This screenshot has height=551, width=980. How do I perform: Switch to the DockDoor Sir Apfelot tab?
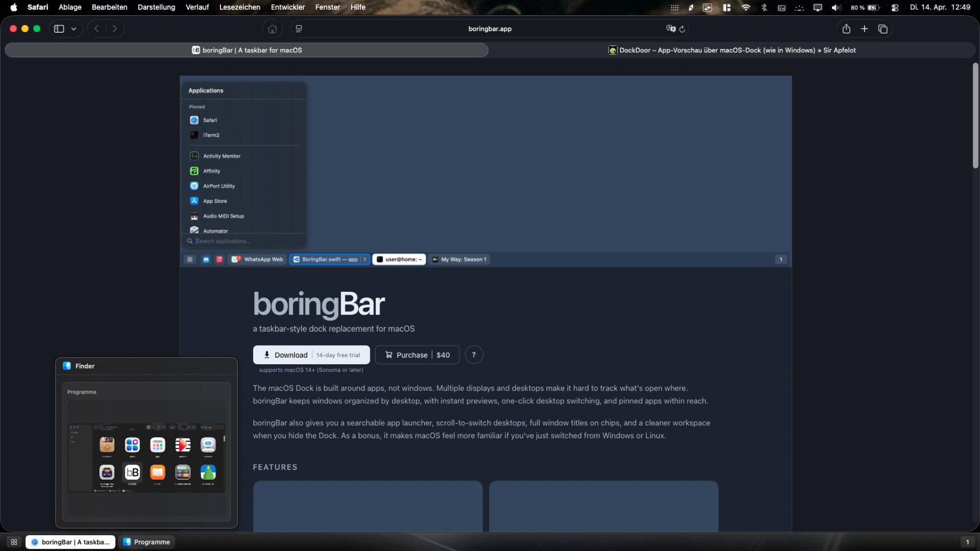[732, 50]
